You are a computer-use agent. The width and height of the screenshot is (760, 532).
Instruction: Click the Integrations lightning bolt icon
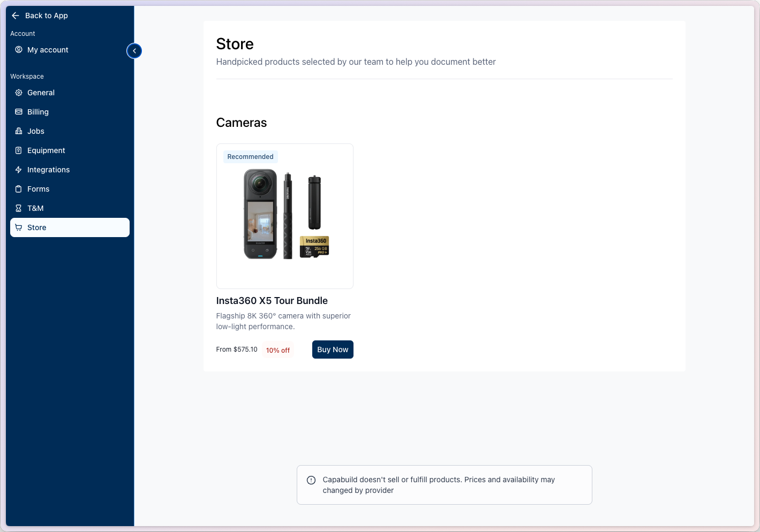(19, 170)
